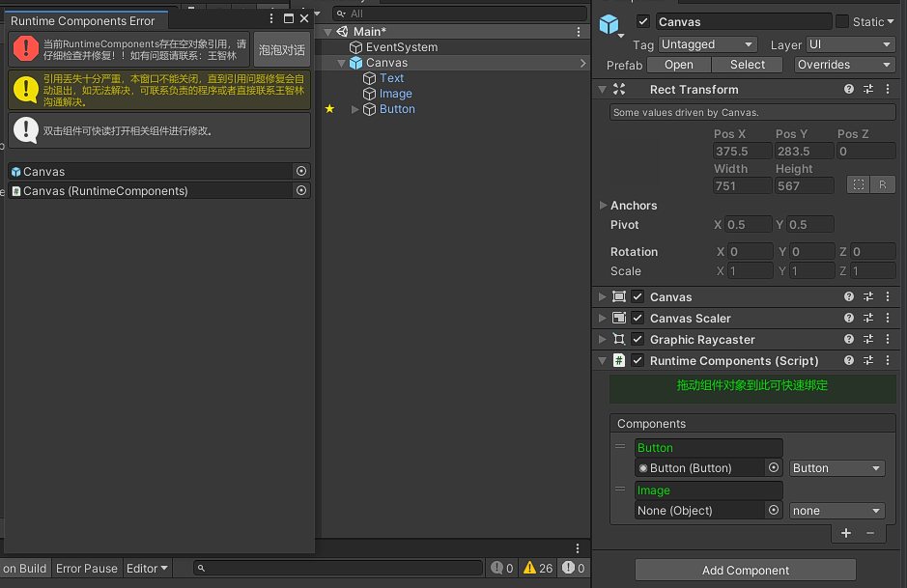907x588 pixels.
Task: Open the none component type dropdown
Action: point(837,511)
